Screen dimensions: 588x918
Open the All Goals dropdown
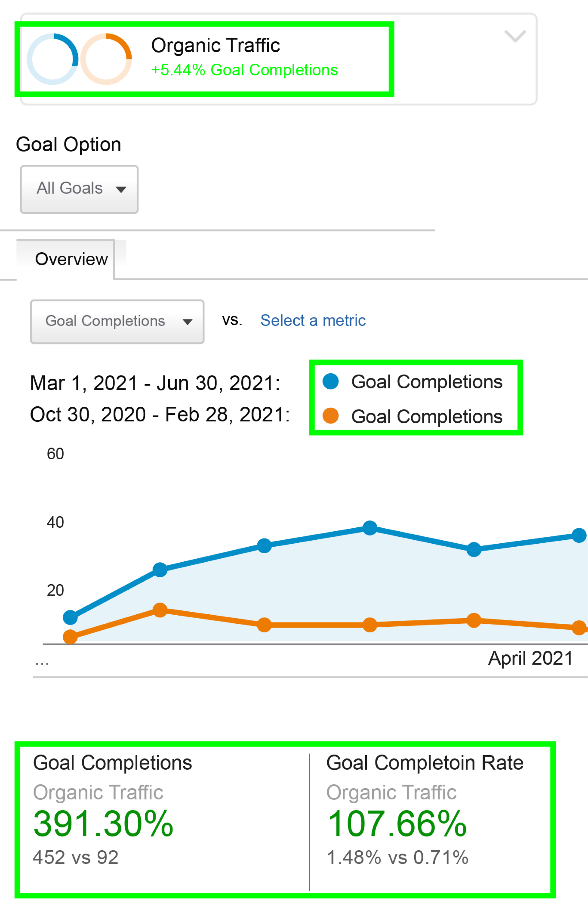(79, 189)
